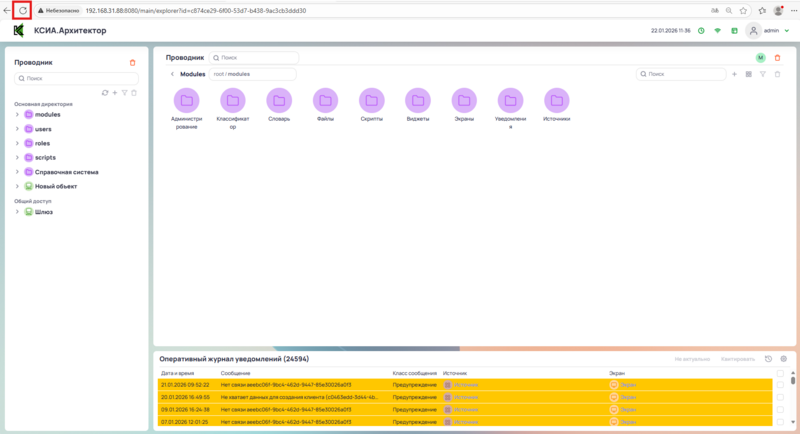Tick checkbox for 20.01.2026 16:49:55 notification
This screenshot has width=800, height=434.
780,397
